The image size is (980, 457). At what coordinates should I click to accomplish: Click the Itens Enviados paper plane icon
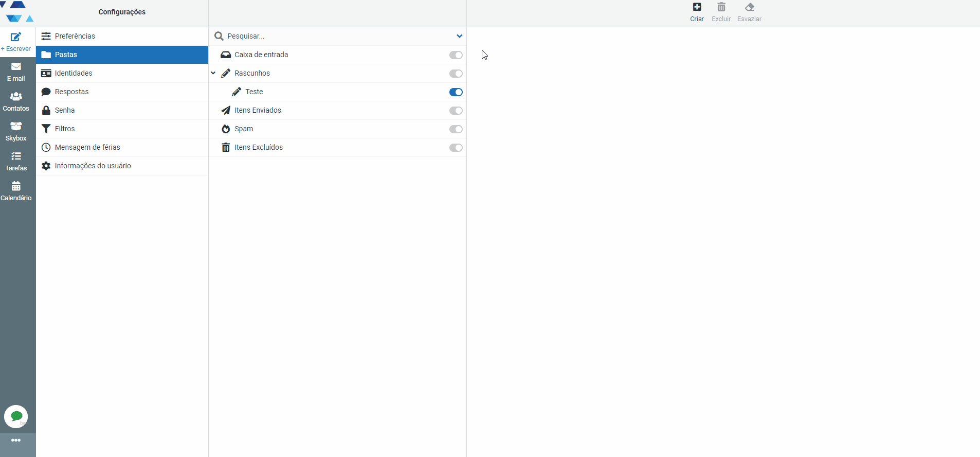click(x=226, y=110)
